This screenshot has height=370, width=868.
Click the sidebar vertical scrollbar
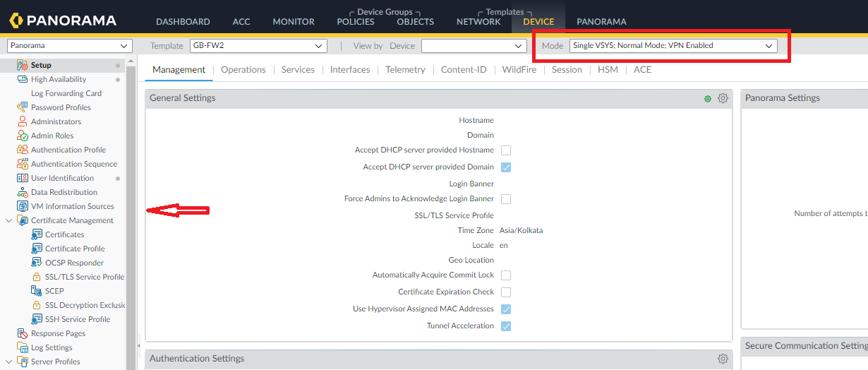point(130,212)
